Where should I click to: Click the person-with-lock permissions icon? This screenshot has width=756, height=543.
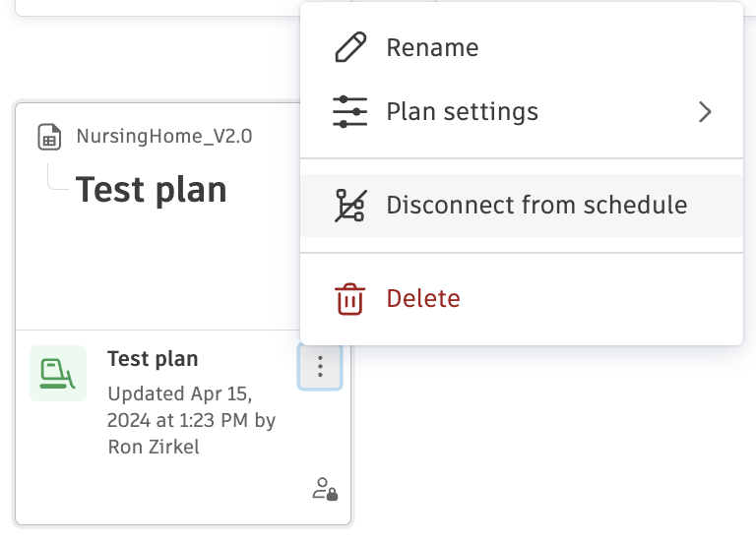click(x=325, y=489)
